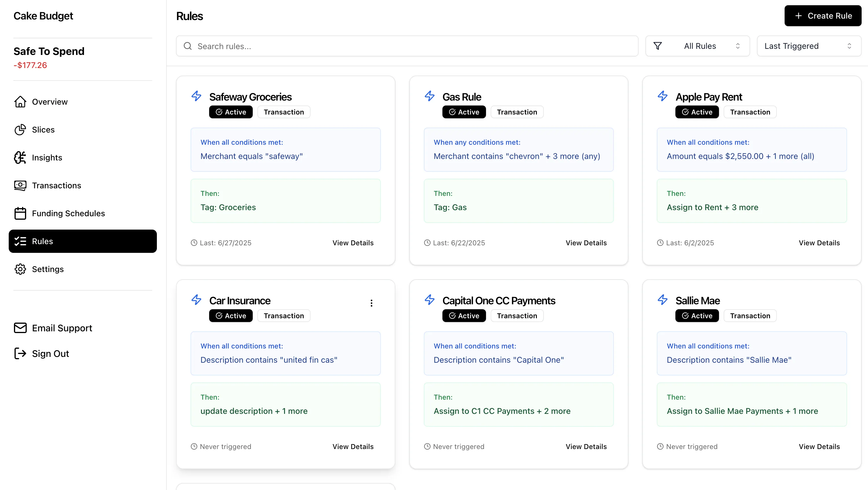View Details of Sallie Mae rule
The width and height of the screenshot is (868, 490).
pyautogui.click(x=819, y=446)
